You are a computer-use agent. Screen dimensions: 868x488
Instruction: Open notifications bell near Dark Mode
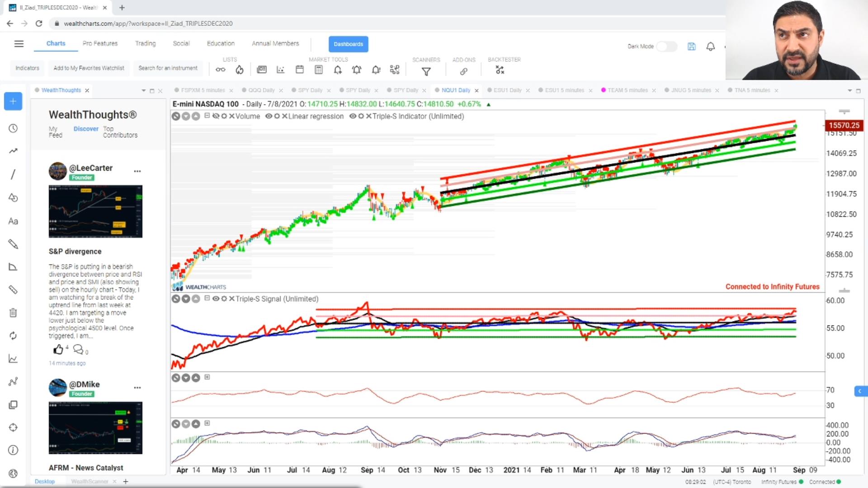pyautogui.click(x=711, y=47)
